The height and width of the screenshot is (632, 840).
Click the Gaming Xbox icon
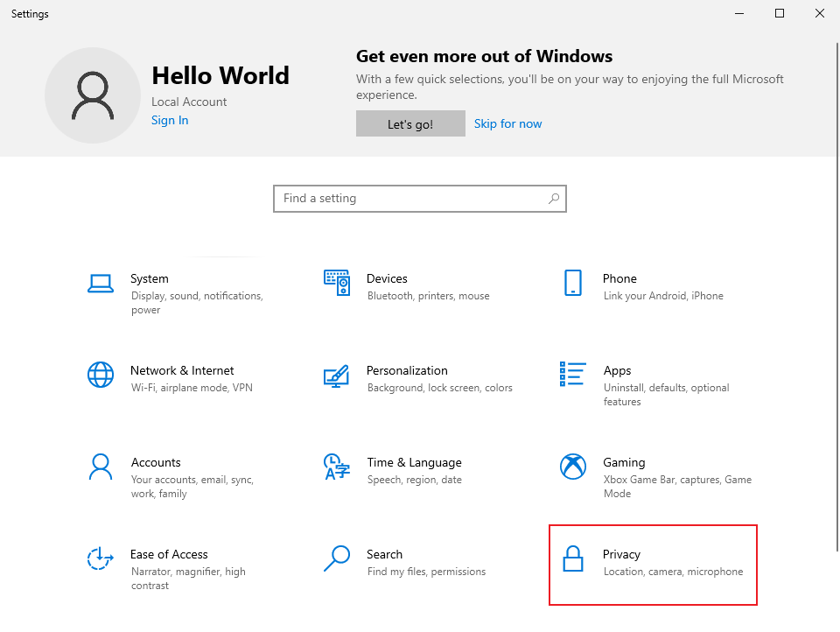572,467
